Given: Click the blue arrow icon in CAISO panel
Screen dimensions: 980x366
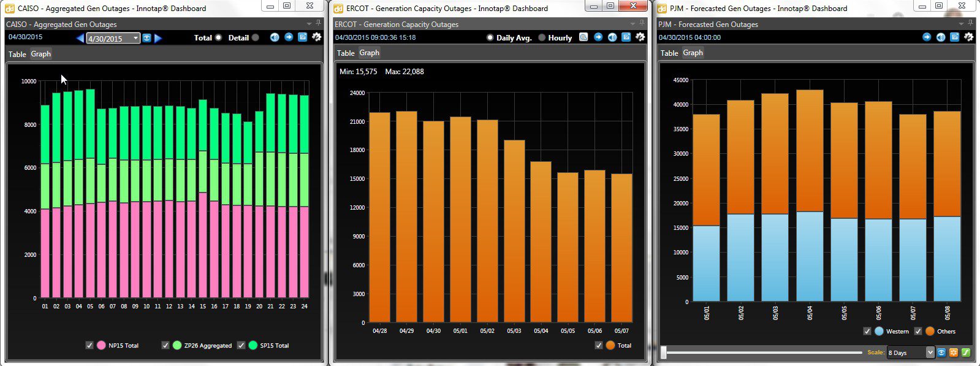Looking at the screenshot, I should pyautogui.click(x=289, y=37).
